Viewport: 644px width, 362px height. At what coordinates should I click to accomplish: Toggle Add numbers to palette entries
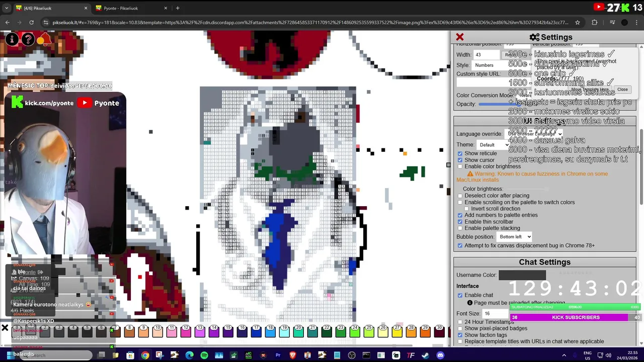click(x=460, y=215)
